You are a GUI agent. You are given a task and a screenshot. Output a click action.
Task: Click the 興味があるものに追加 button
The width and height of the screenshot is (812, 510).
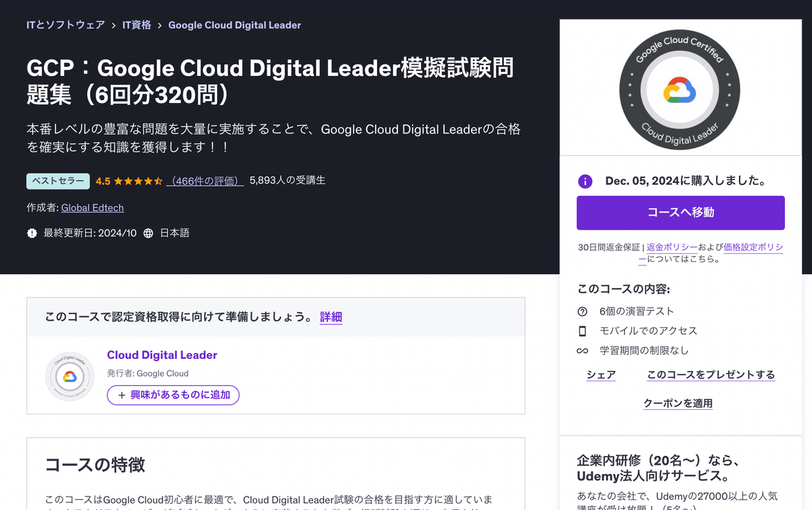coord(173,395)
